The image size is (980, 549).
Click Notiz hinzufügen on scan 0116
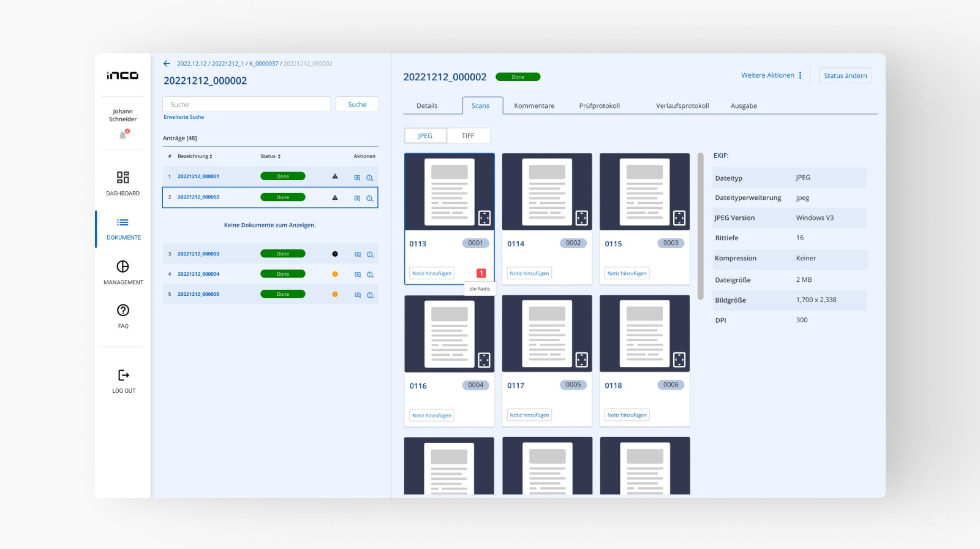coord(432,415)
